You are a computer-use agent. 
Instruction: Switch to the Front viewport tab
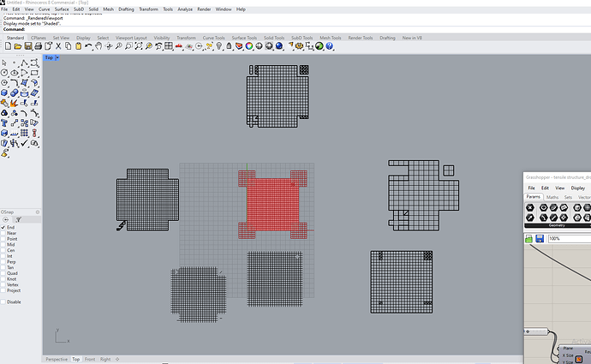(90, 359)
